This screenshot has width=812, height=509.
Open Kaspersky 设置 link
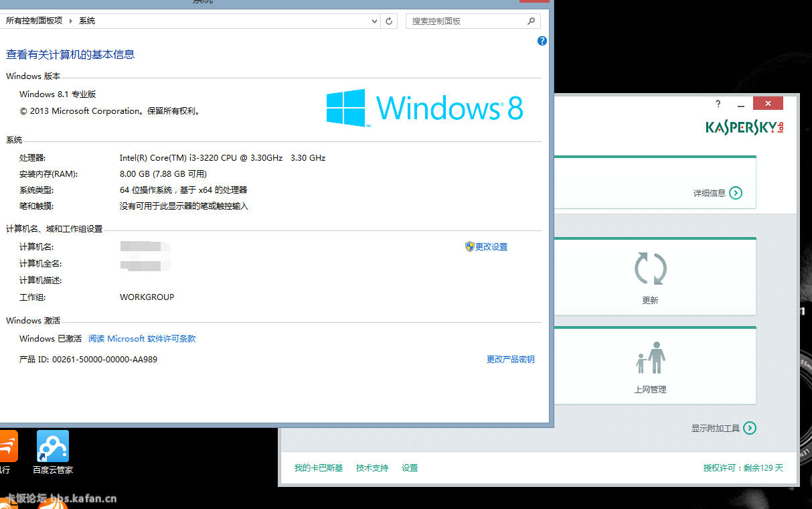point(410,468)
